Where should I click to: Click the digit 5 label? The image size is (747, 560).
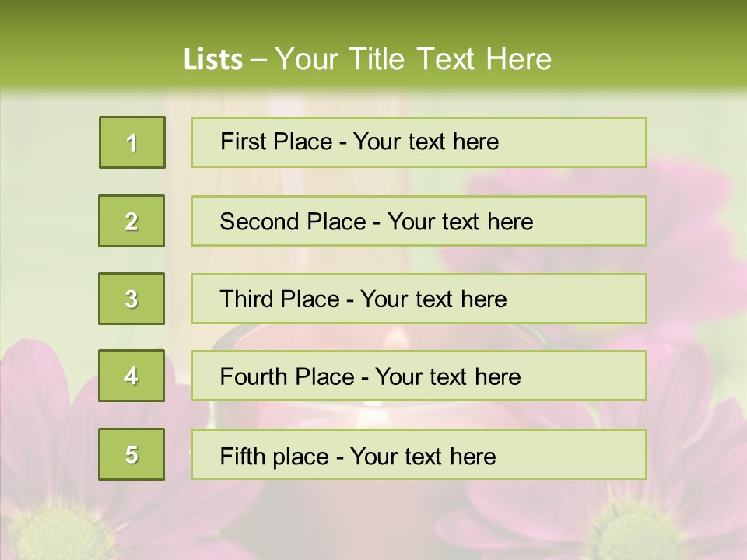click(x=132, y=455)
